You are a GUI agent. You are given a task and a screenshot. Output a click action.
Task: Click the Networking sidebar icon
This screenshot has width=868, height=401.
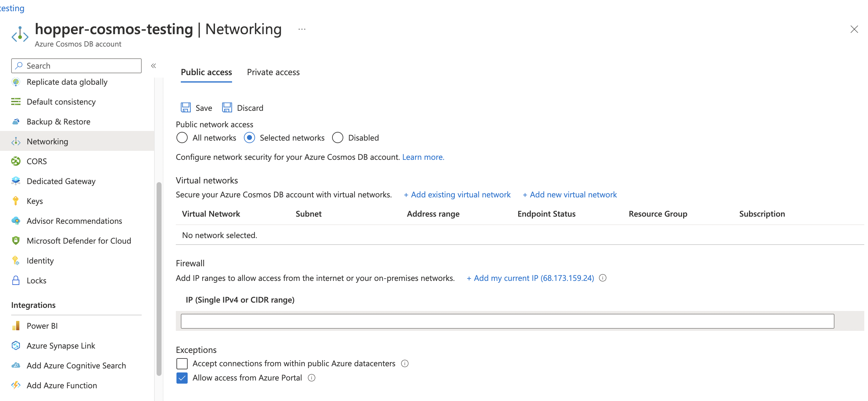coord(16,141)
